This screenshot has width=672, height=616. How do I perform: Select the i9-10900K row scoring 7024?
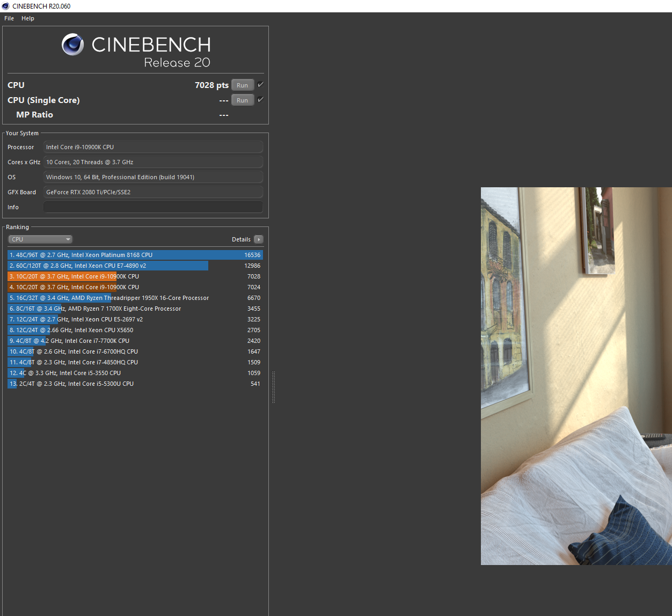pos(135,287)
